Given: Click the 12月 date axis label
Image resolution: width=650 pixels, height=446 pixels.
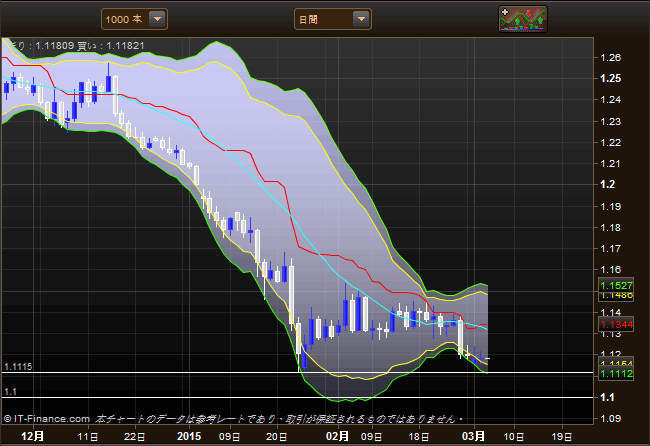Looking at the screenshot, I should pyautogui.click(x=32, y=436).
